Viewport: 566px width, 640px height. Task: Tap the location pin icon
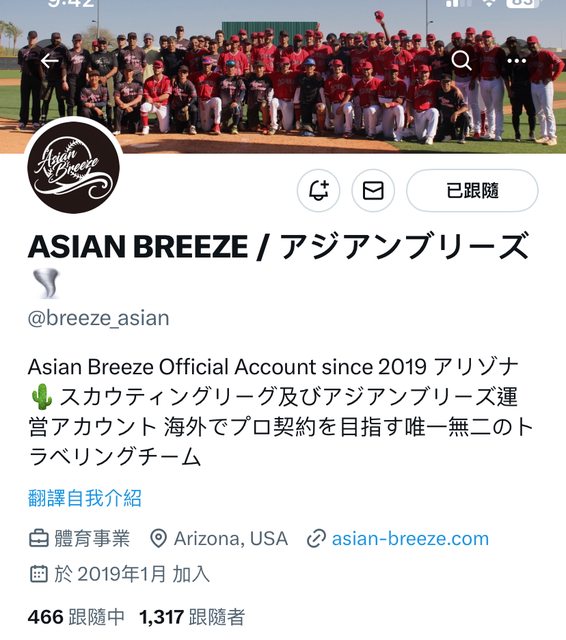[158, 539]
